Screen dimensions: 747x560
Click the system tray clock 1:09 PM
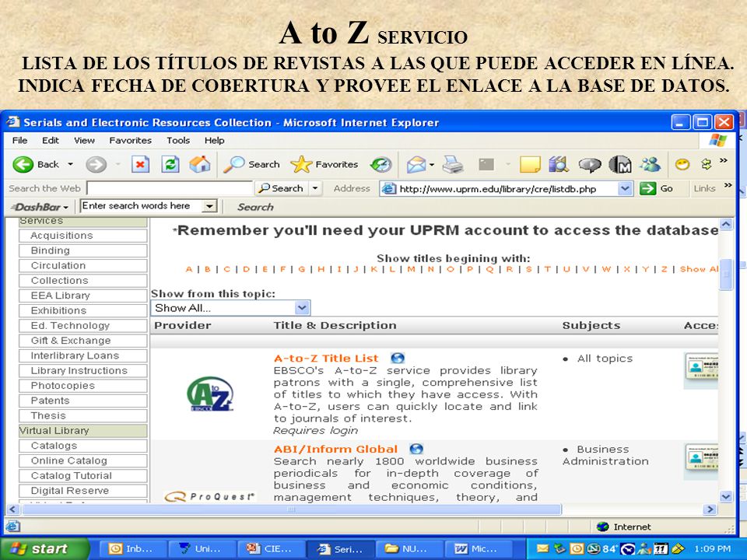click(x=712, y=548)
